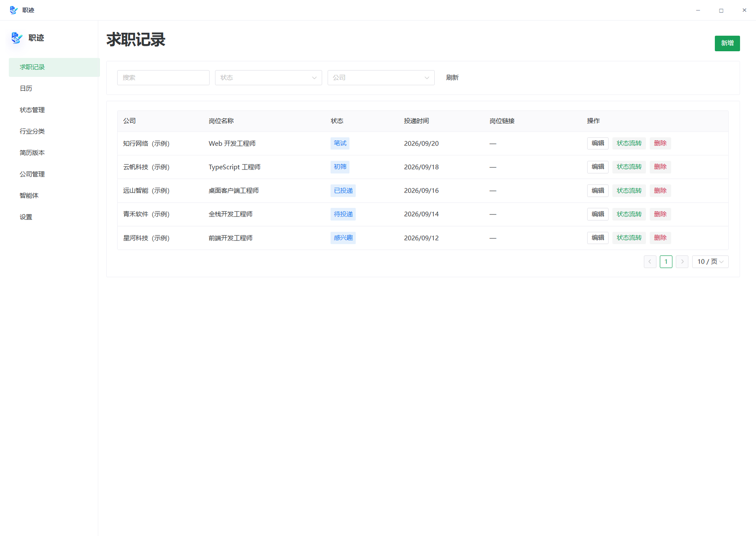Image resolution: width=756 pixels, height=536 pixels.
Task: Focus the 搜索 input field
Action: pyautogui.click(x=163, y=78)
